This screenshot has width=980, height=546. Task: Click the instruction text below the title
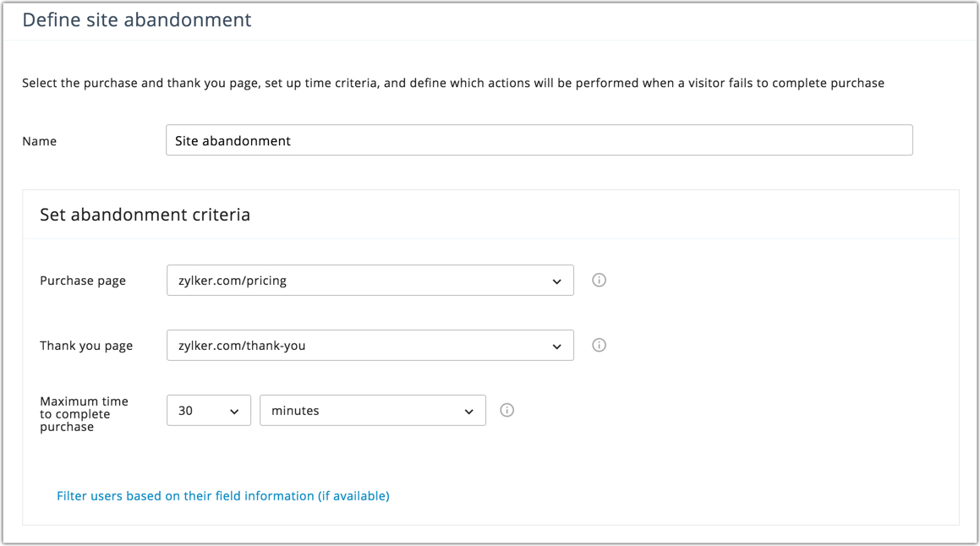click(x=452, y=83)
